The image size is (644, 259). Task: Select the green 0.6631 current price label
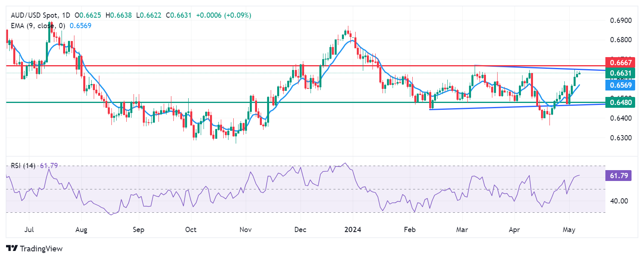(x=620, y=73)
